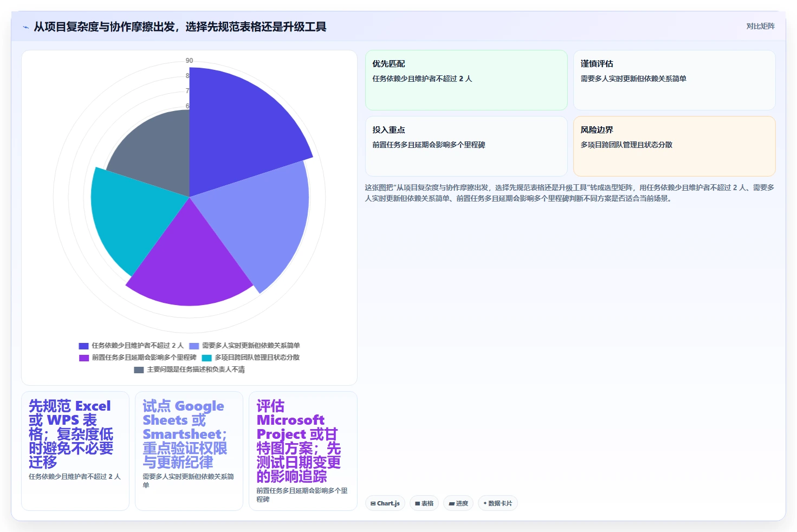Toggle legend item 多项目跨团队管理且状态分散

[x=251, y=358]
